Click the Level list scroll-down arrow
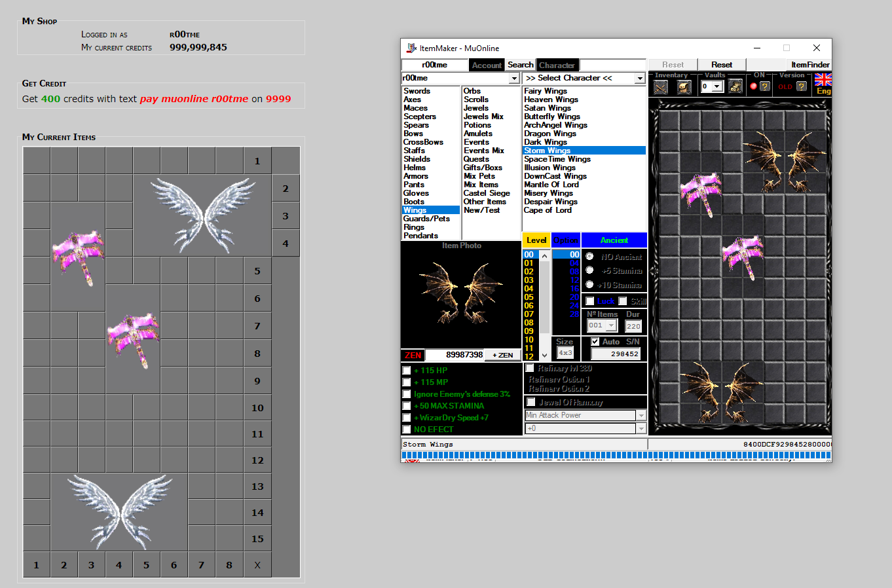Screen dimensions: 892x588 tap(544, 356)
